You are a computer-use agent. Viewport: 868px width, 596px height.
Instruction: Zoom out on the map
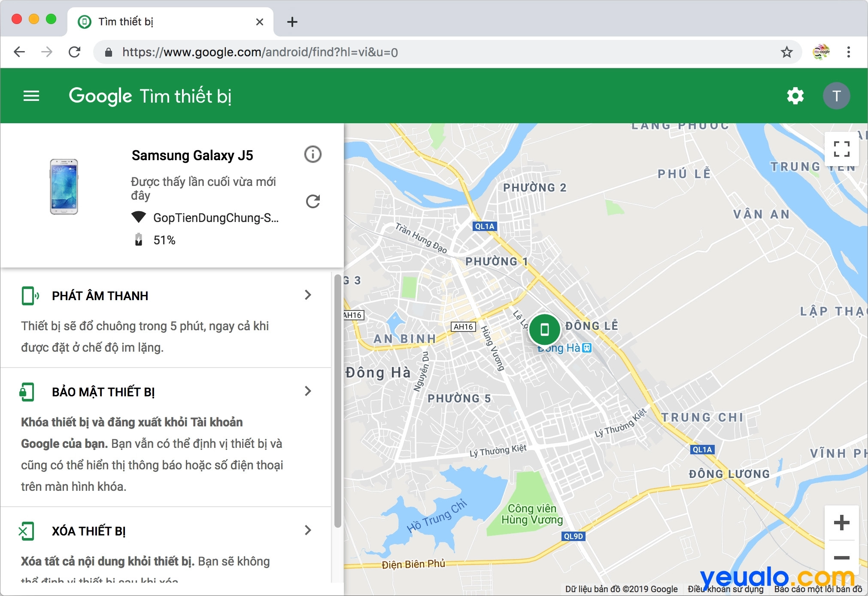[841, 558]
